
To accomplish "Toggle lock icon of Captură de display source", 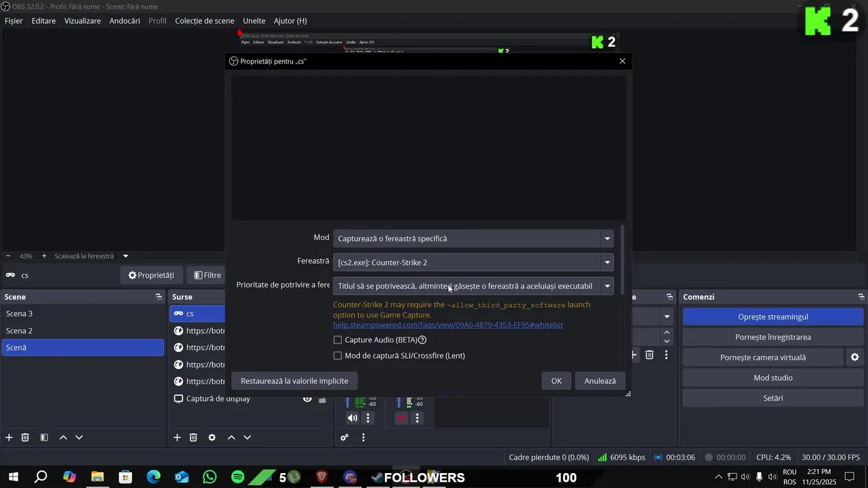I will point(322,399).
